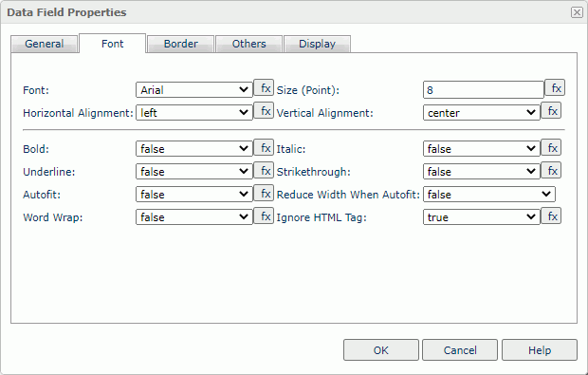Switch to the Border tab
Screen dimensions: 588x375
pos(181,44)
